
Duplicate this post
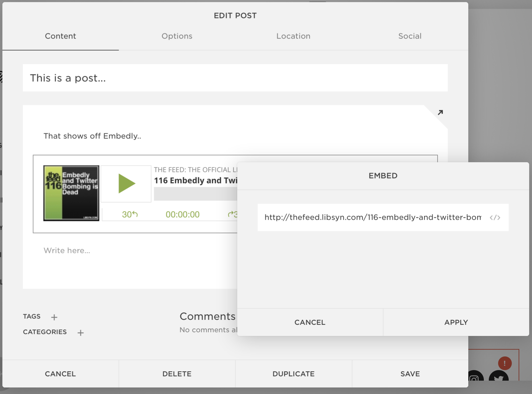point(293,374)
